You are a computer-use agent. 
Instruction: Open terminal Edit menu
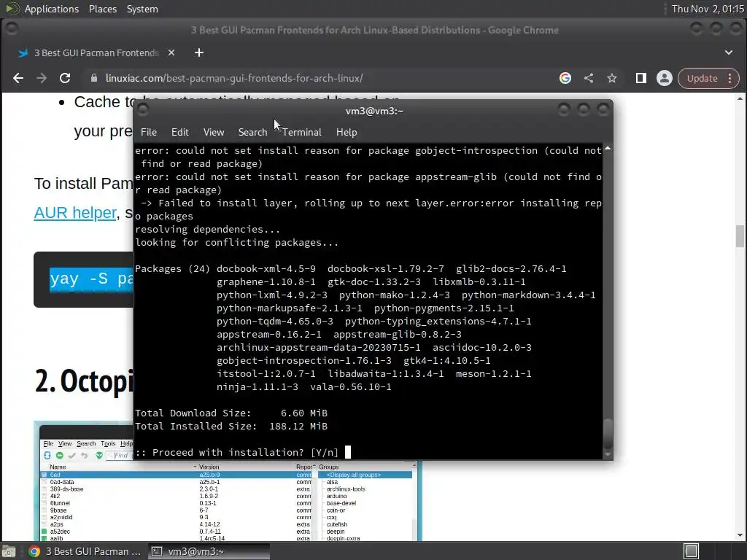pyautogui.click(x=179, y=132)
